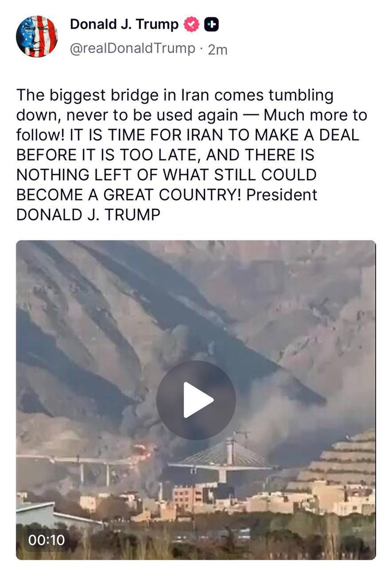The height and width of the screenshot is (567, 392).
Task: Visit the @realDonaldTrump handle link
Action: tap(132, 49)
